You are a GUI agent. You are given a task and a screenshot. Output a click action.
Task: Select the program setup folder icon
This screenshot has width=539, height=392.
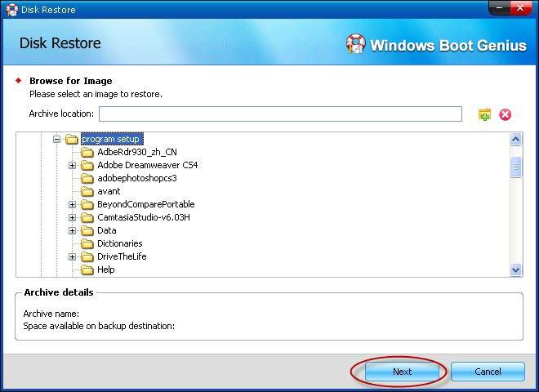(72, 140)
